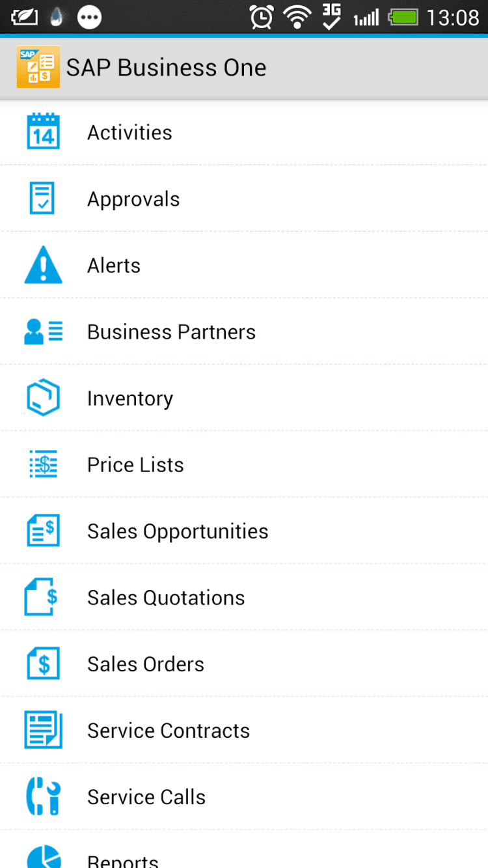Choose the Inventory text label
The height and width of the screenshot is (868, 488).
click(x=130, y=399)
